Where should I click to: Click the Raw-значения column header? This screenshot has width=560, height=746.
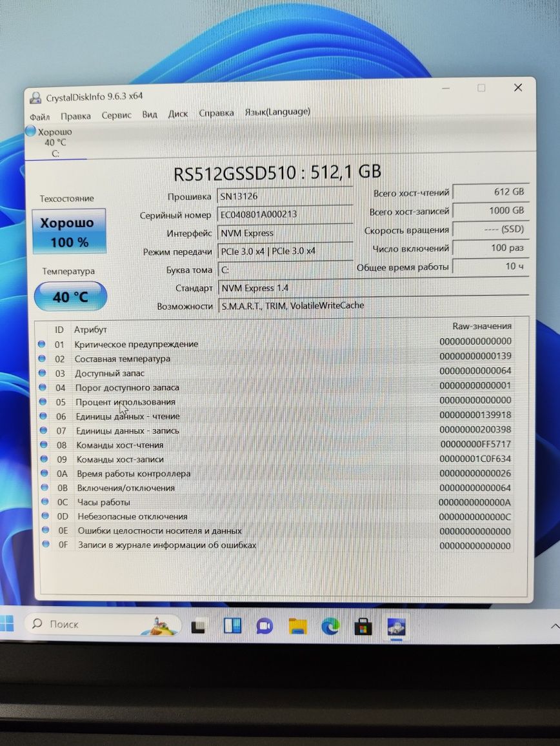tap(482, 327)
